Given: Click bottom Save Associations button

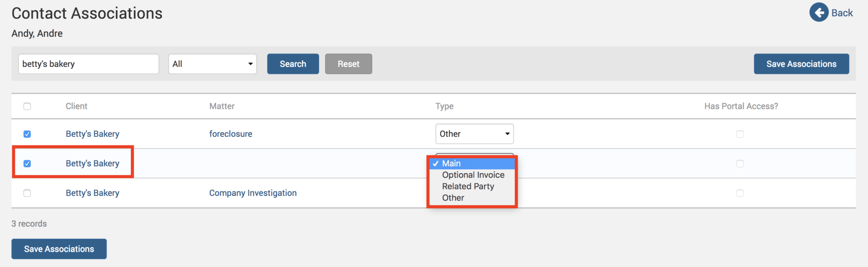Looking at the screenshot, I should (59, 249).
